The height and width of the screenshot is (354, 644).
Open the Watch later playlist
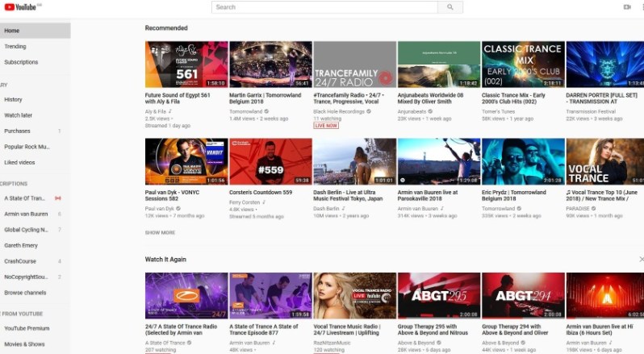tap(19, 115)
